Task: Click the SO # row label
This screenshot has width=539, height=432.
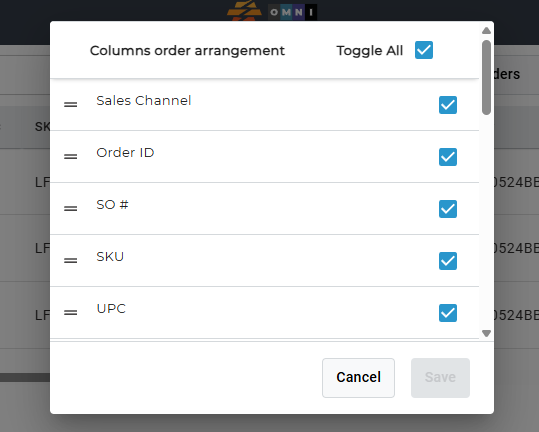Action: tap(112, 204)
